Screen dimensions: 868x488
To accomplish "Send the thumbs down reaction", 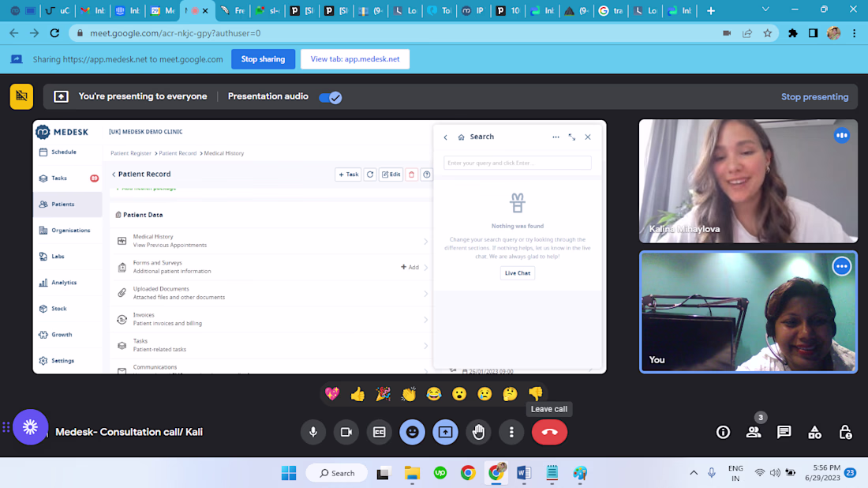I will pos(535,394).
